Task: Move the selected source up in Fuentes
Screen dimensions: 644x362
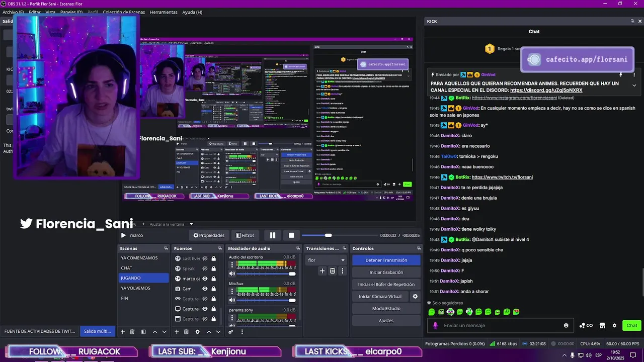Action: 209,332
